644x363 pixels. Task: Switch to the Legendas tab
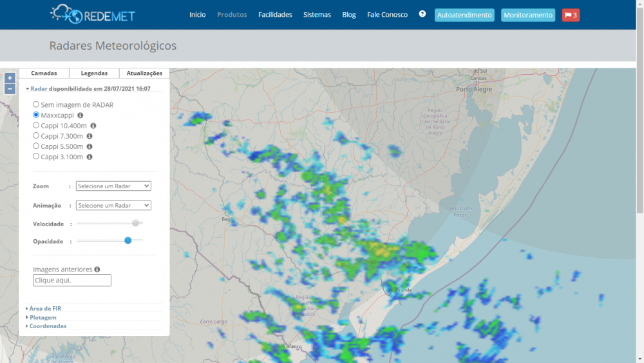tap(94, 74)
